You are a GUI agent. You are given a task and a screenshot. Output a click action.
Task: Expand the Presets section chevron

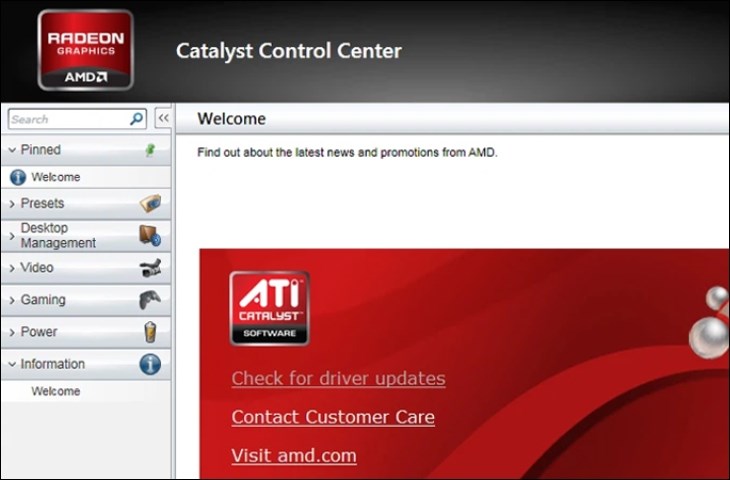12,204
